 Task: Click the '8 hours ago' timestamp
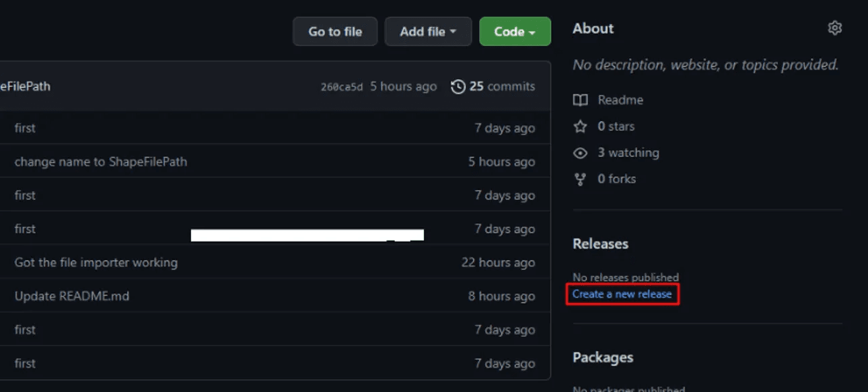coord(501,296)
